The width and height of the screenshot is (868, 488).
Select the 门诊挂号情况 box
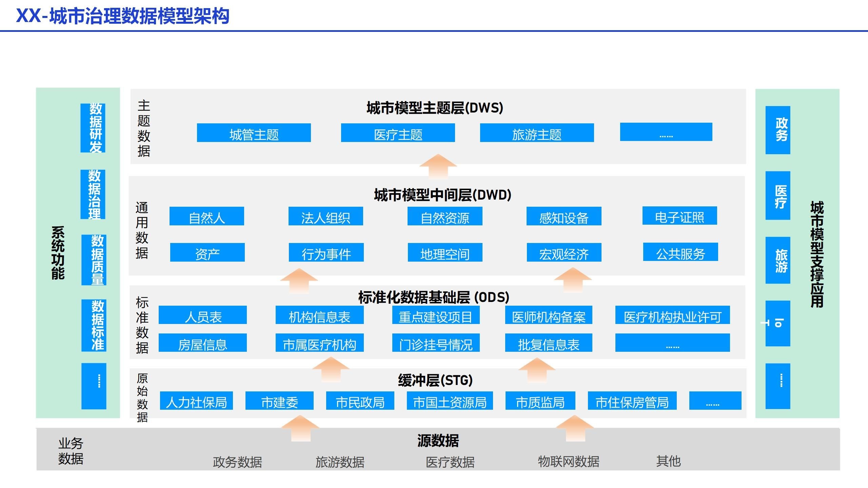(436, 343)
